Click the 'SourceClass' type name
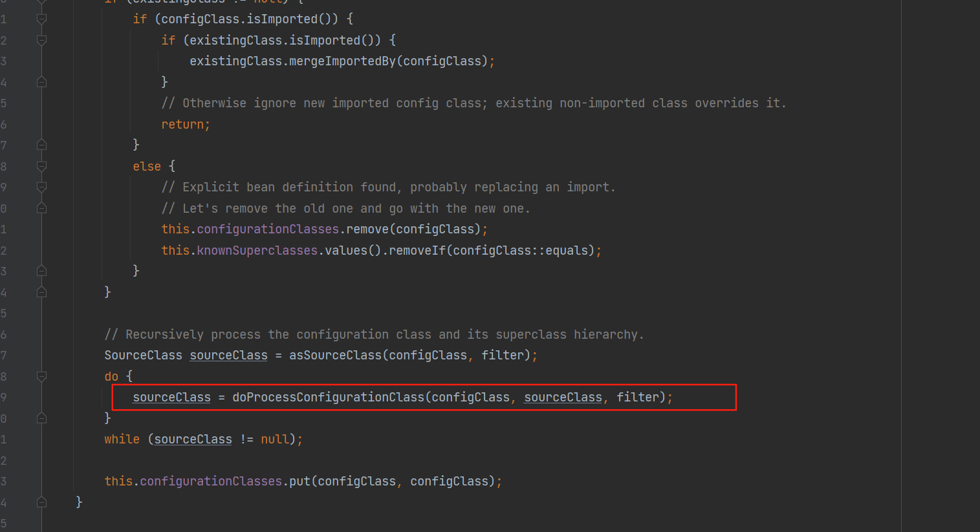This screenshot has height=532, width=980. 144,355
